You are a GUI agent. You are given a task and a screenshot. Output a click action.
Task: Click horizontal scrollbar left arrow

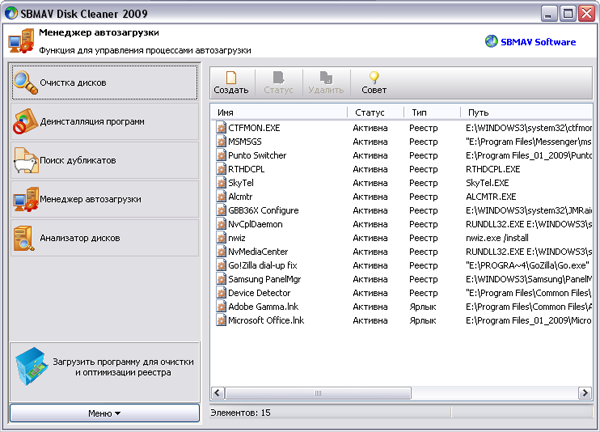[x=218, y=393]
